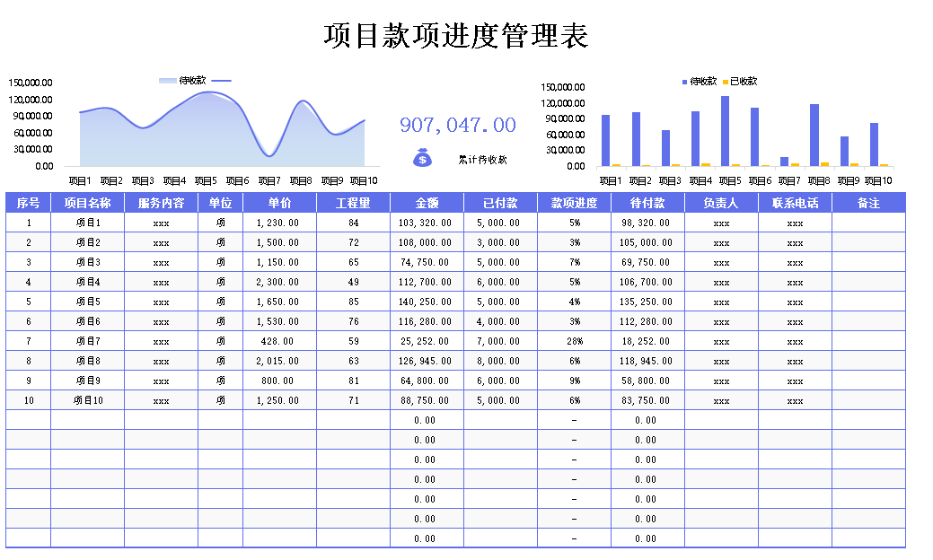
Task: Click the 累计待收款 label
Action: (482, 160)
